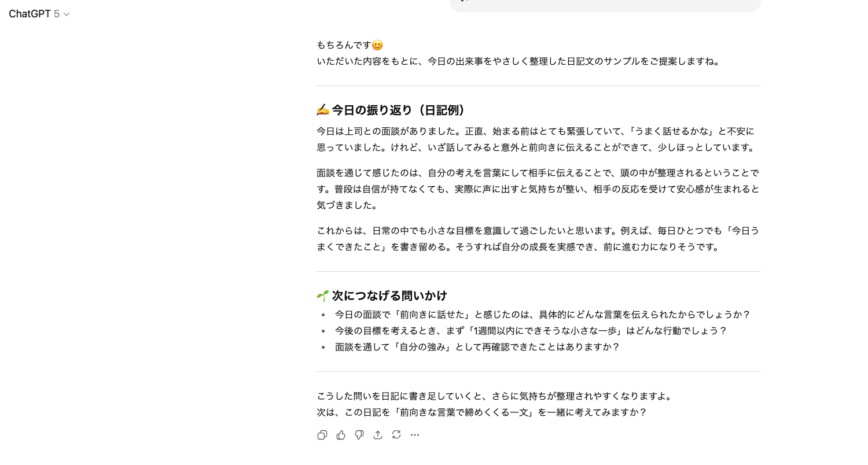Click the gray user message bubble at top

click(605, 5)
